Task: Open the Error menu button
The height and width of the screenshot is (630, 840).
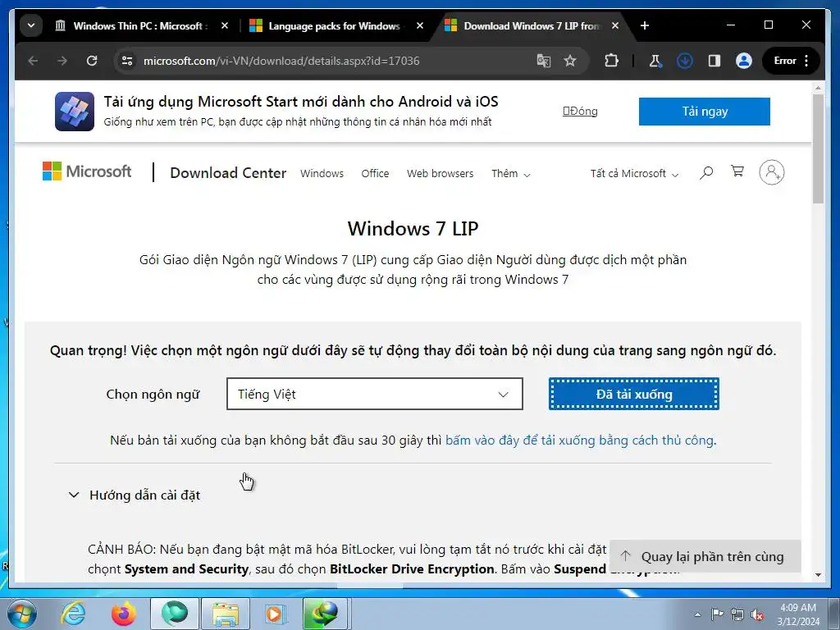Action: (791, 61)
